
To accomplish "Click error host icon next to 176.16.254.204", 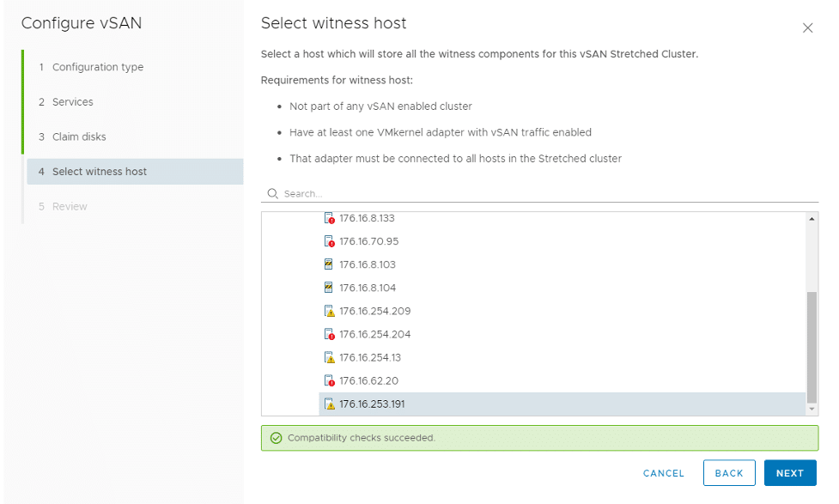I will (x=329, y=334).
